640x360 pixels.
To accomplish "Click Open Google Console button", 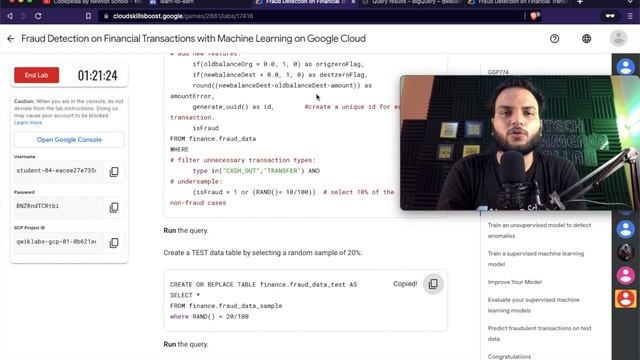I will point(69,140).
